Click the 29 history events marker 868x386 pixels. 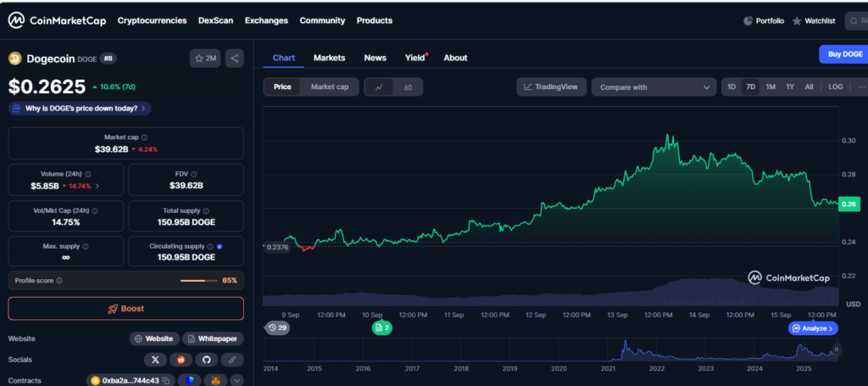pyautogui.click(x=277, y=327)
